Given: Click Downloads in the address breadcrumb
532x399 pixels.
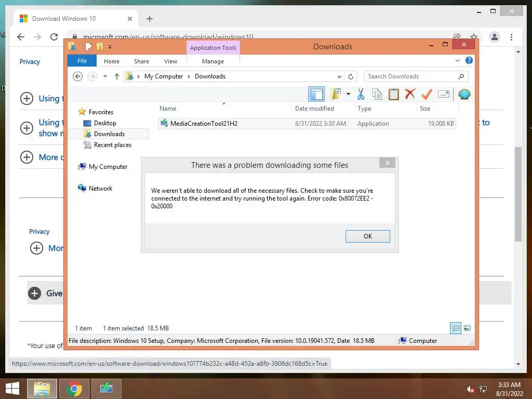Looking at the screenshot, I should [210, 76].
